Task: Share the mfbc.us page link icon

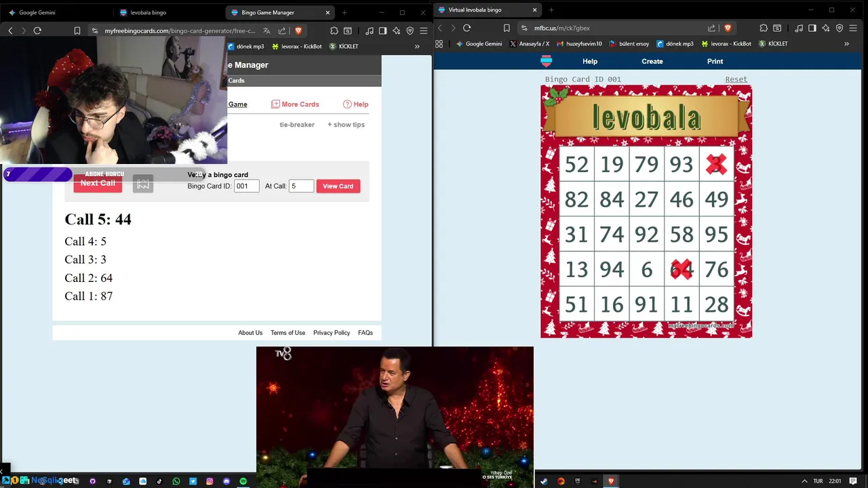Action: [711, 28]
